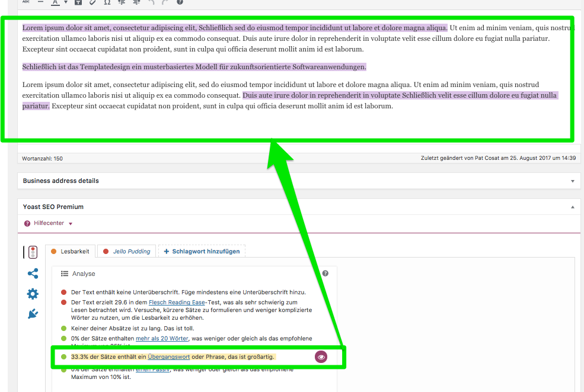Insert a horizontal line from the toolbar
584x392 pixels.
[x=40, y=2]
